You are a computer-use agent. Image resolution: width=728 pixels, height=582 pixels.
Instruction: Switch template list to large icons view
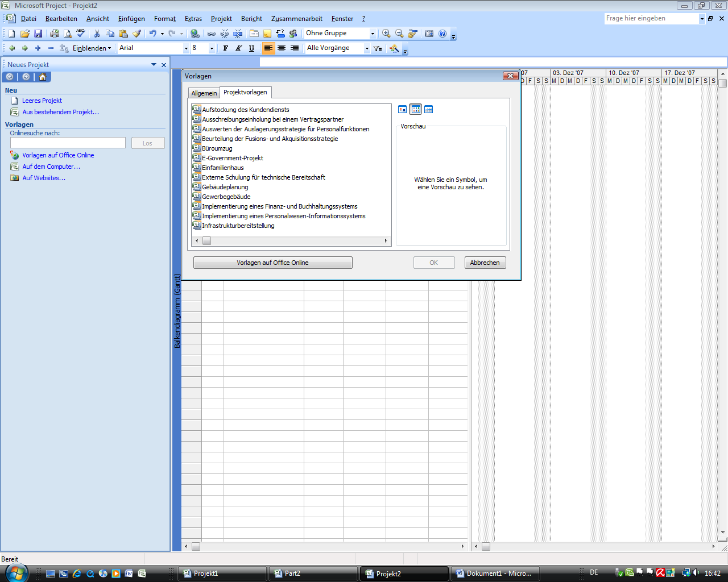click(403, 109)
